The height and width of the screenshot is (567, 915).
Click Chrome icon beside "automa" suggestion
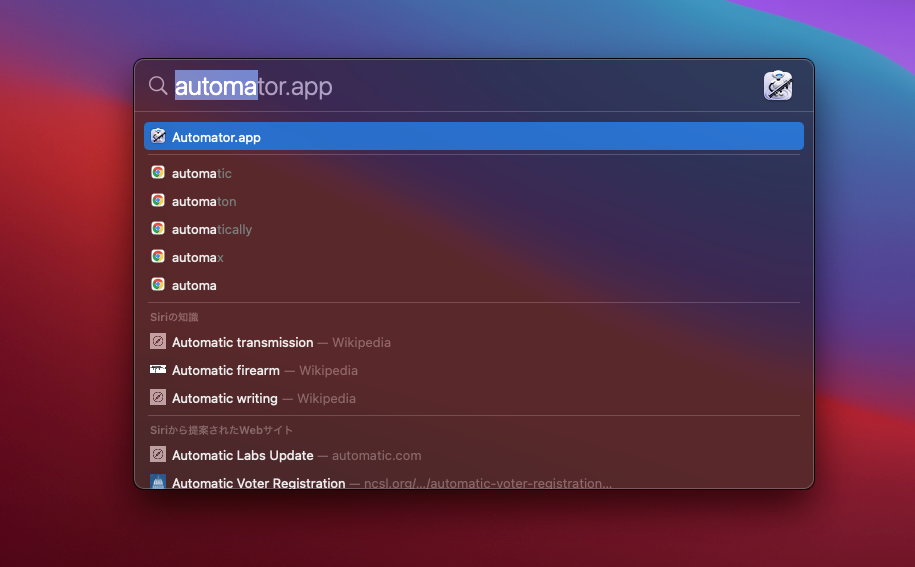click(158, 285)
